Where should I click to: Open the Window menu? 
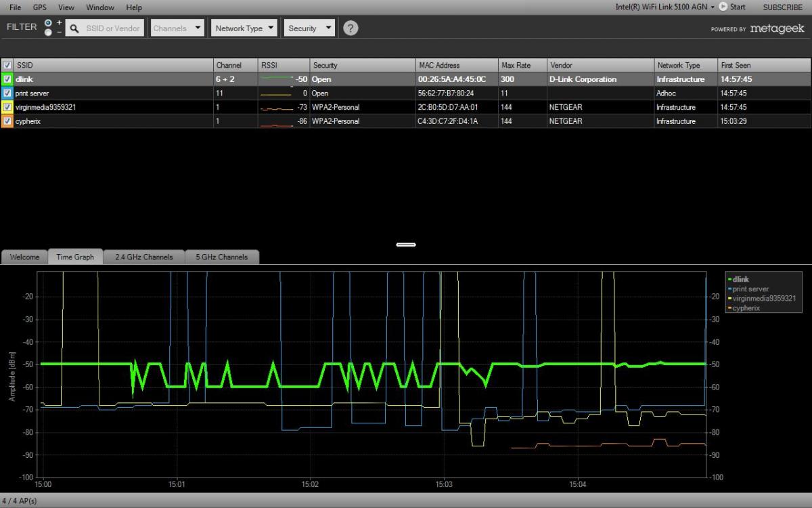click(x=100, y=7)
